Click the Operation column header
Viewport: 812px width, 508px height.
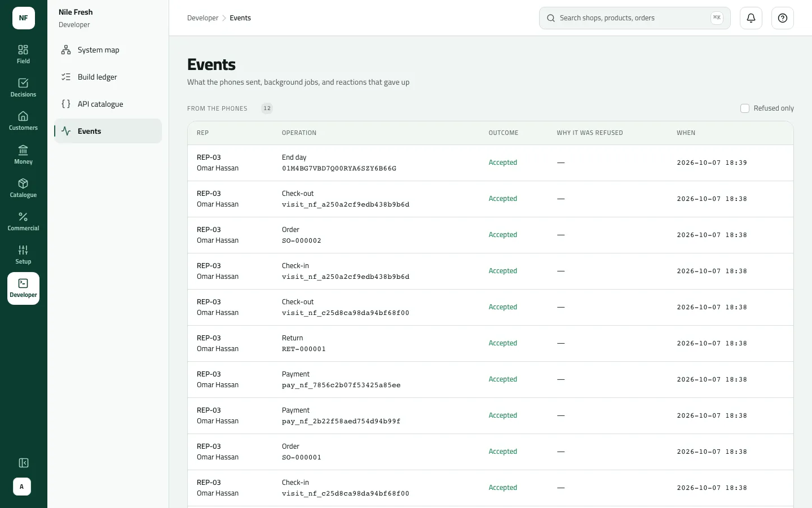(299, 133)
